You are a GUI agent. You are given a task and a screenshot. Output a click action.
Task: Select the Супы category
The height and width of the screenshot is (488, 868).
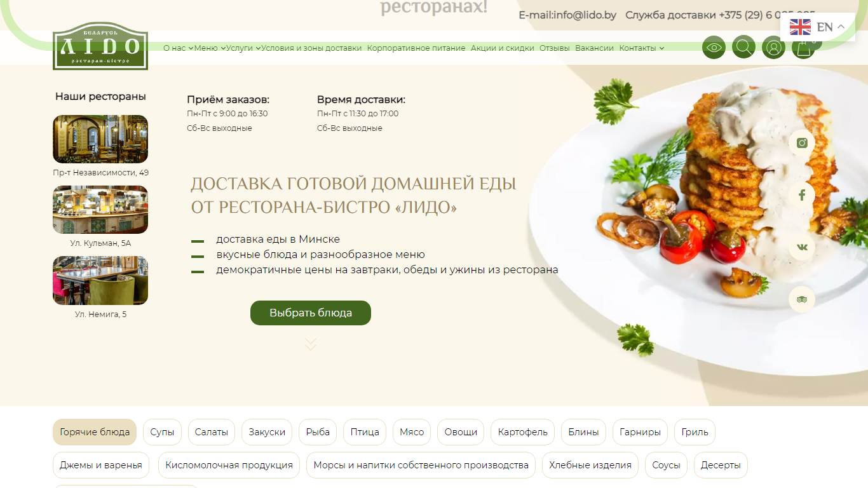click(x=162, y=432)
